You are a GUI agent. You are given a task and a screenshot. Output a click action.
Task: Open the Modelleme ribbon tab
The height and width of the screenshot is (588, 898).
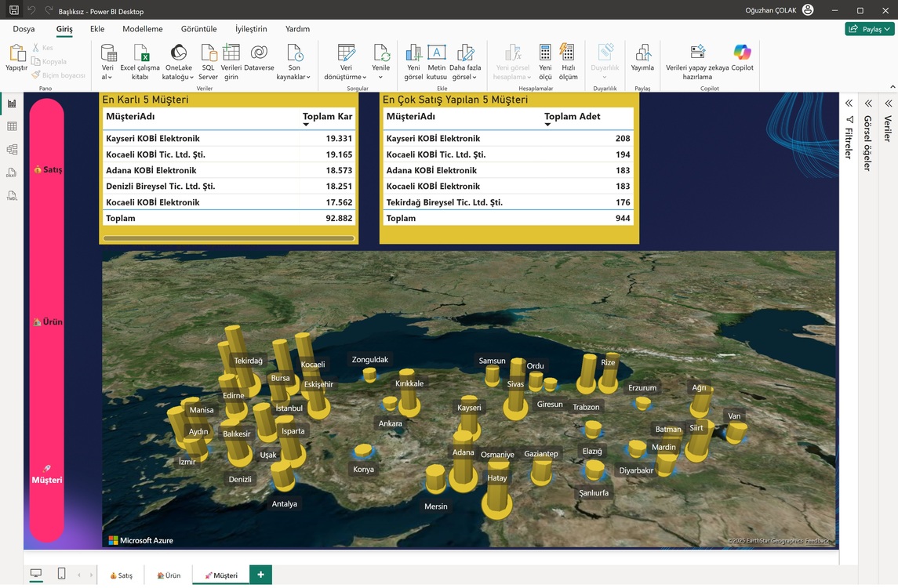coord(143,29)
